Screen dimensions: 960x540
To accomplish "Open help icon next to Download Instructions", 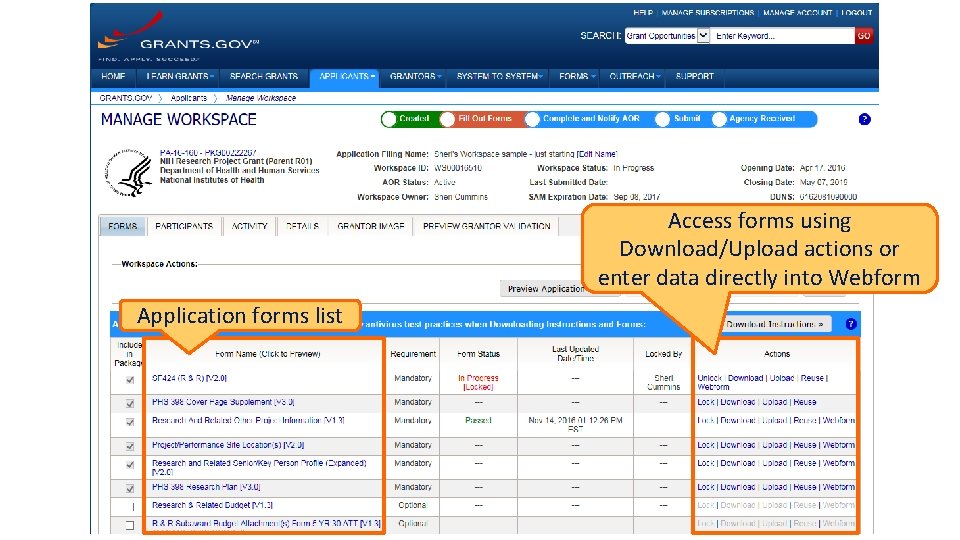I will pyautogui.click(x=851, y=324).
